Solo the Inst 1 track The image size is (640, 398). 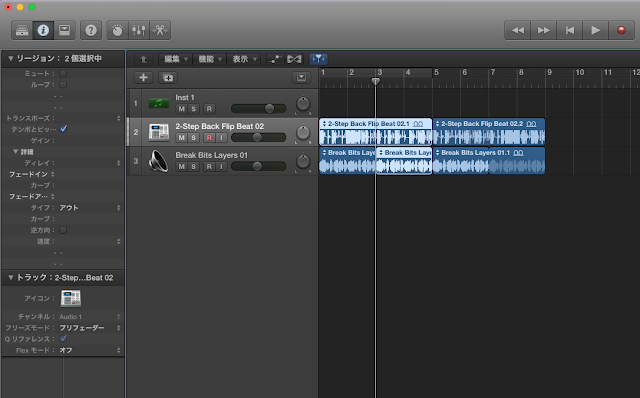point(193,109)
